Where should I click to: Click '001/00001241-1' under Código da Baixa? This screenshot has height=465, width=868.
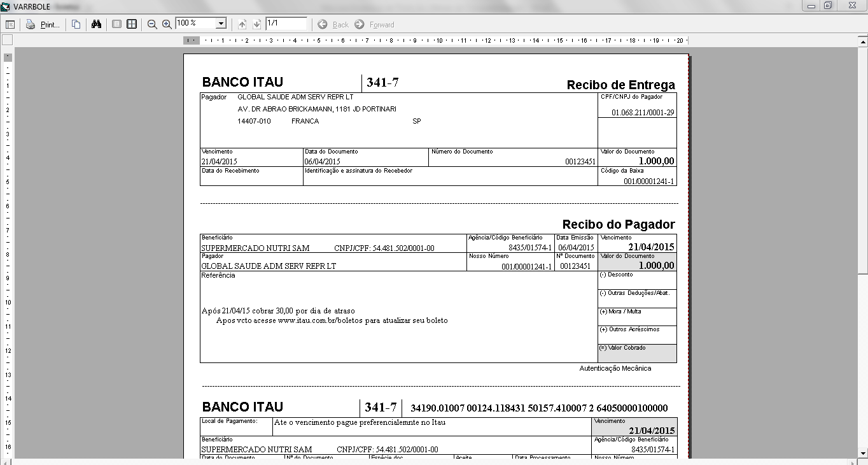click(x=648, y=182)
